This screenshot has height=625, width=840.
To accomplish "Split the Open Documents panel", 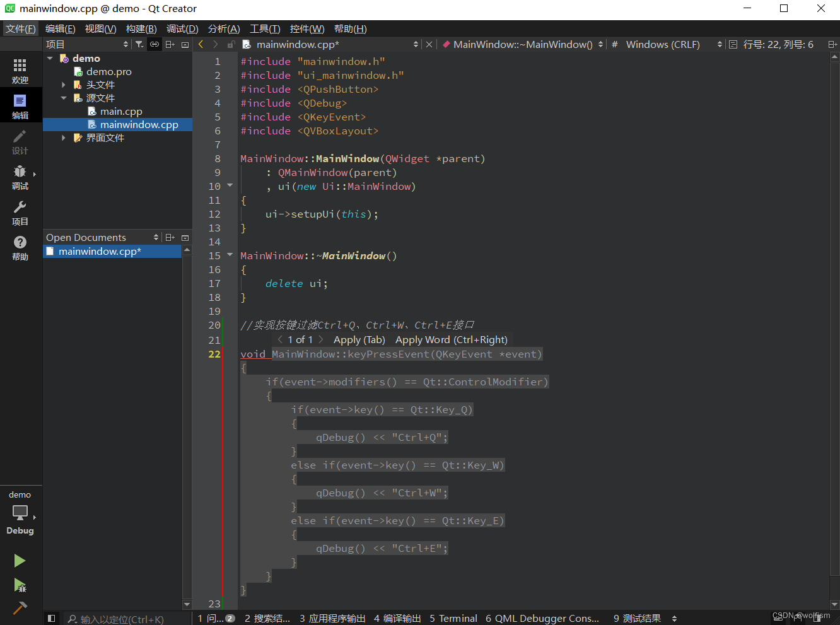I will point(170,237).
